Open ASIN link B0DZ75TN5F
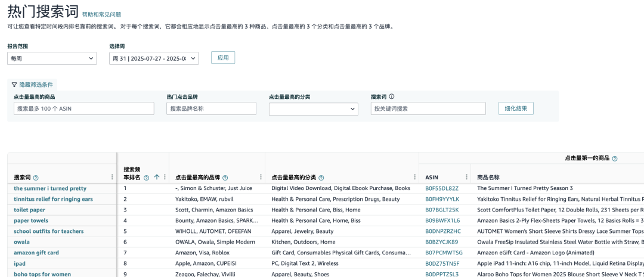This screenshot has height=277, width=644. tap(442, 263)
